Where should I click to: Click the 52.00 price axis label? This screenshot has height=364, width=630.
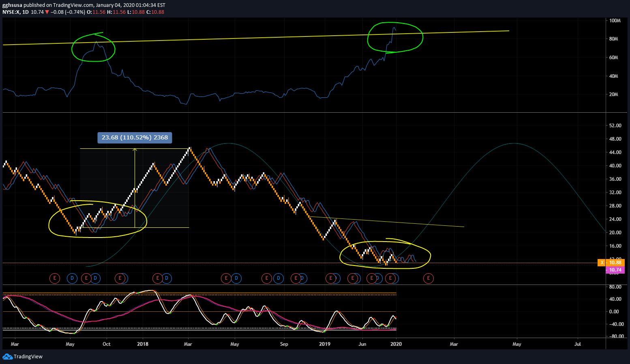[x=615, y=126]
